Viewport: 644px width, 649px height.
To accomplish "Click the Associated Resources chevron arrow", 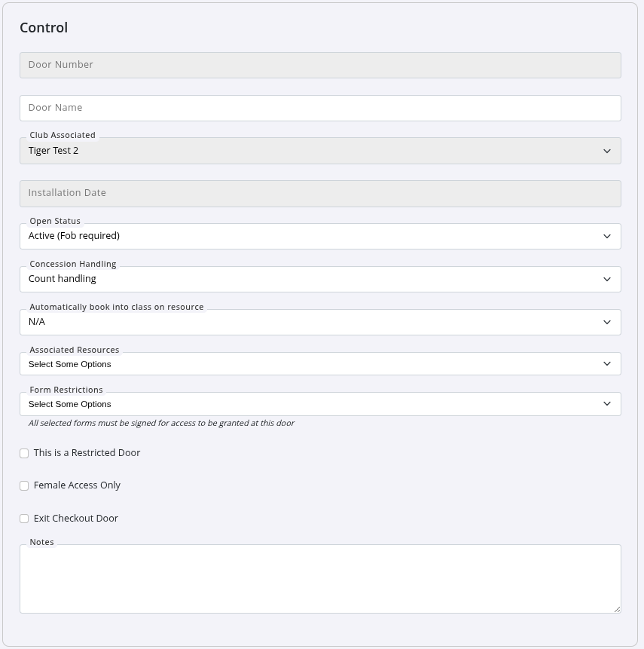I will [607, 364].
